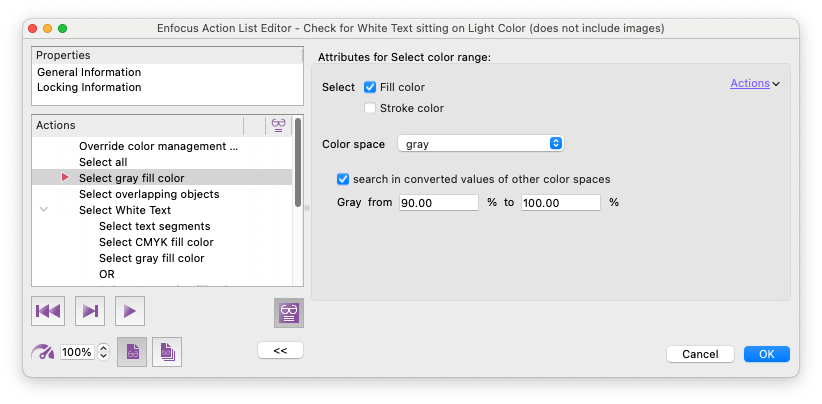Click the green zoom window button
The height and width of the screenshot is (404, 822).
click(62, 28)
